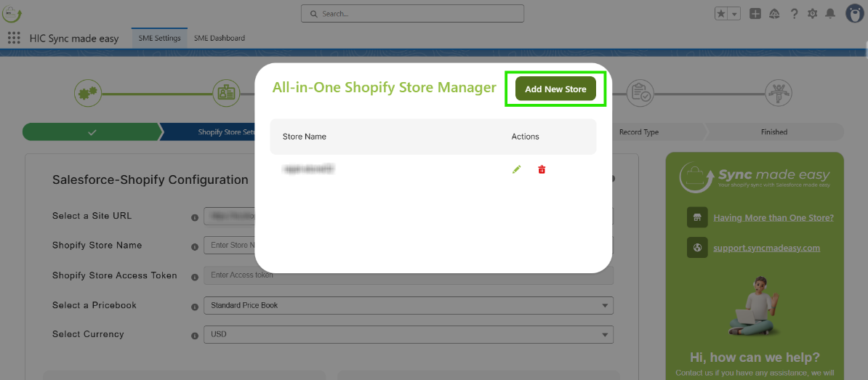The height and width of the screenshot is (380, 868).
Task: Select the Shopify Store Setup path step
Action: [x=227, y=132]
